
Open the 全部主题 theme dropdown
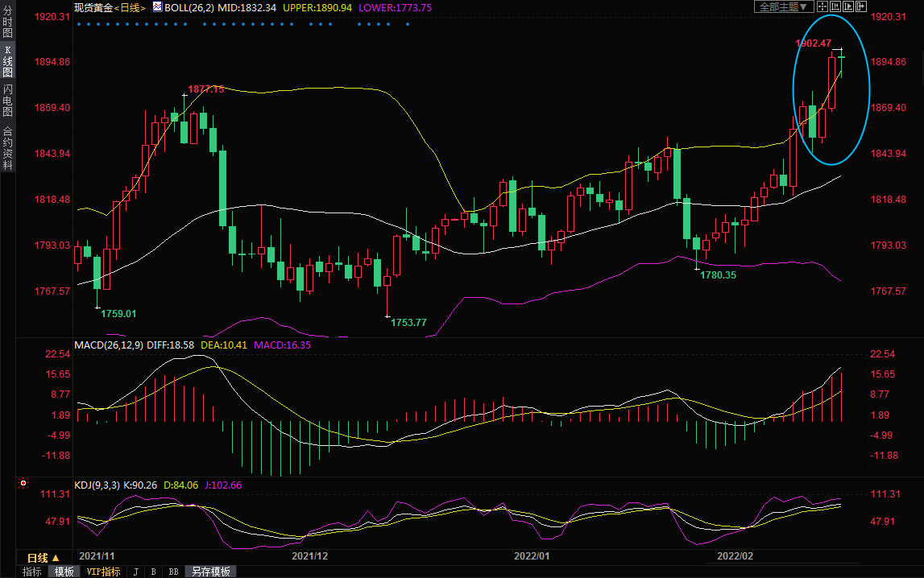781,6
